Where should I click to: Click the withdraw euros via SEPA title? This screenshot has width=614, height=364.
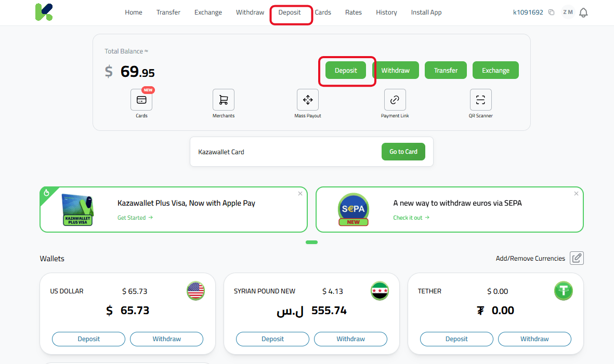(x=458, y=203)
